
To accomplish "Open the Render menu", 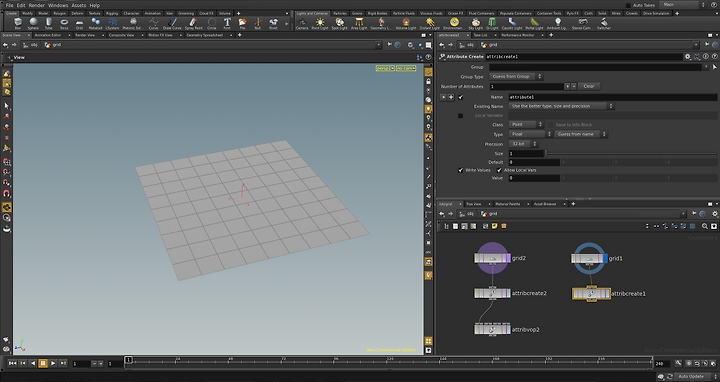I will 37,5.
